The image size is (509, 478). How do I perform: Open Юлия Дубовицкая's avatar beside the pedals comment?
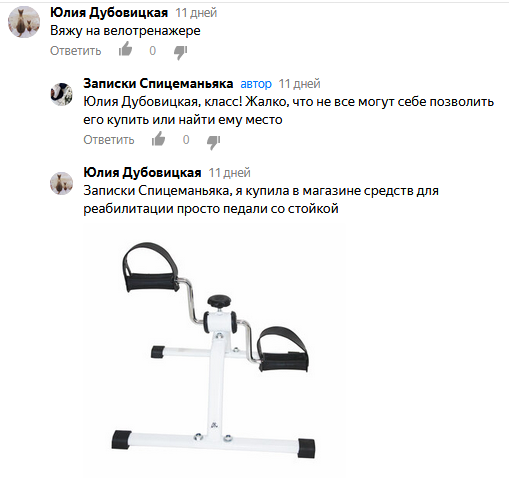[x=61, y=183]
